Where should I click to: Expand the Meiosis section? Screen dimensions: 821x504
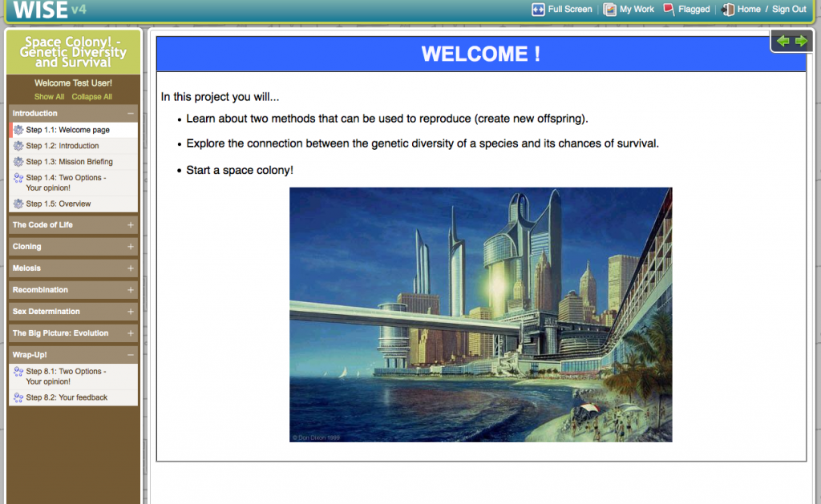click(x=131, y=268)
